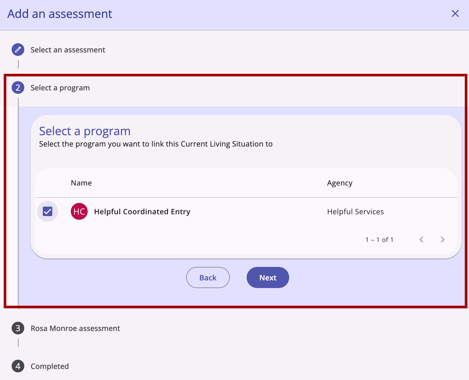
Task: Click step 2 circle for Select a program
Action: 18,88
